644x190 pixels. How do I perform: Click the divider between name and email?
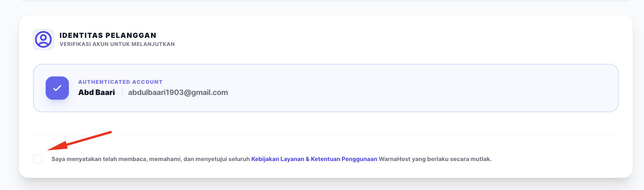point(122,93)
